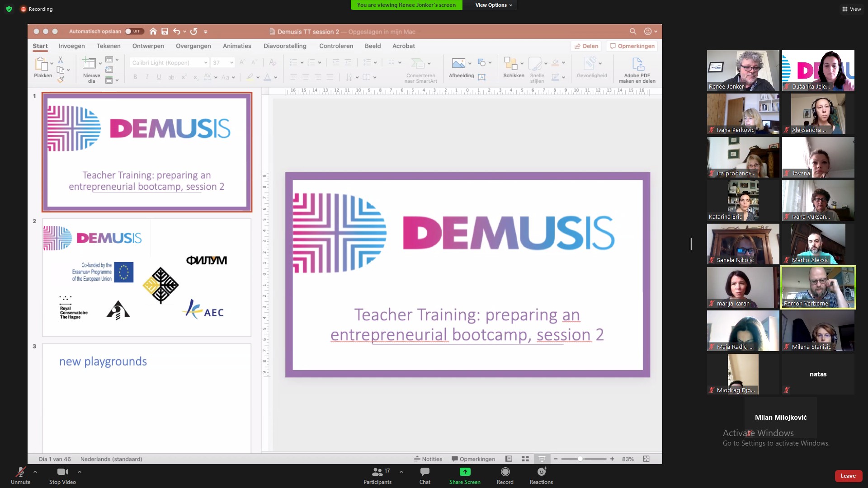Open the Quick Access Toolbar customize dropdown
Image resolution: width=868 pixels, height=488 pixels.
tap(205, 31)
